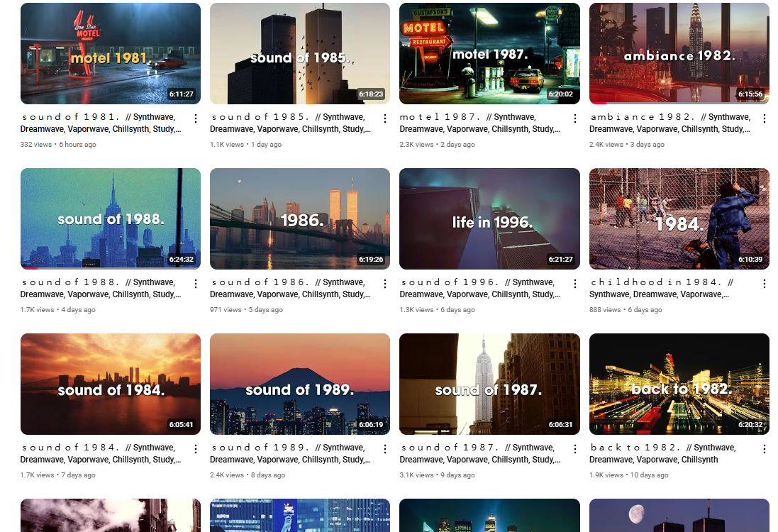Open the ambiance 1982 video title link
This screenshot has width=778, height=532.
click(x=670, y=123)
